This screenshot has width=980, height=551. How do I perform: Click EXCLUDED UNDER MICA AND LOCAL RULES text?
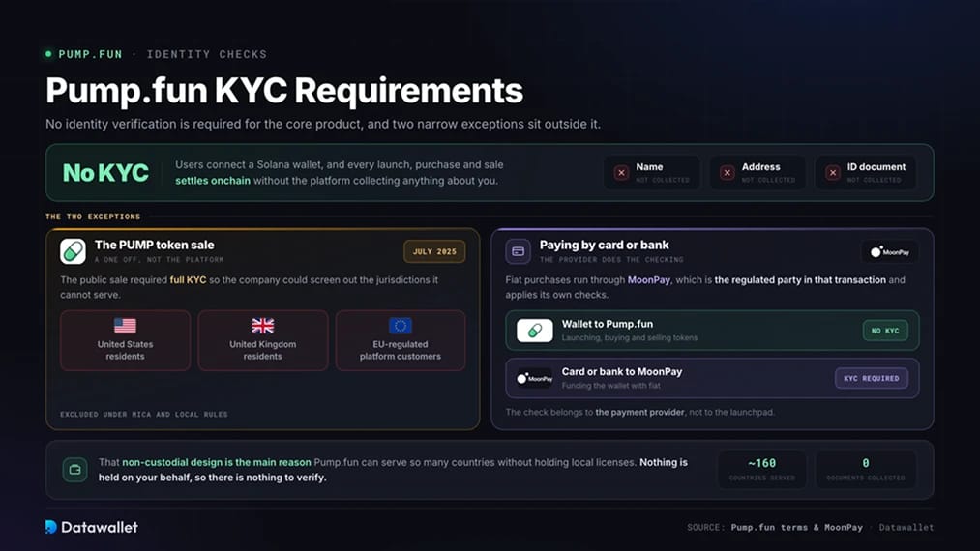(144, 414)
